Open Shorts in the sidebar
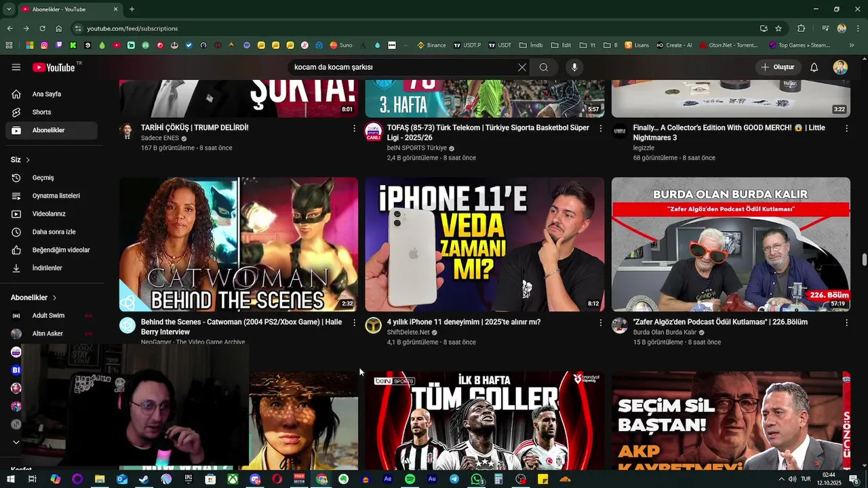Image resolution: width=868 pixels, height=488 pixels. point(52,112)
